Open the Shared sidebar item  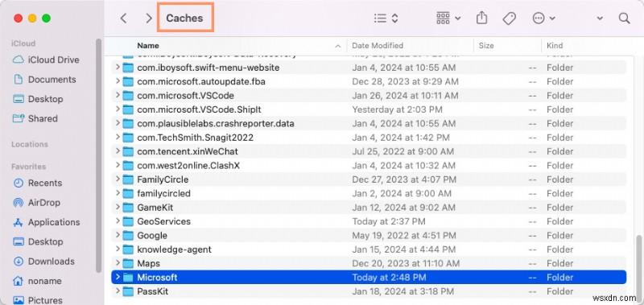coord(35,118)
